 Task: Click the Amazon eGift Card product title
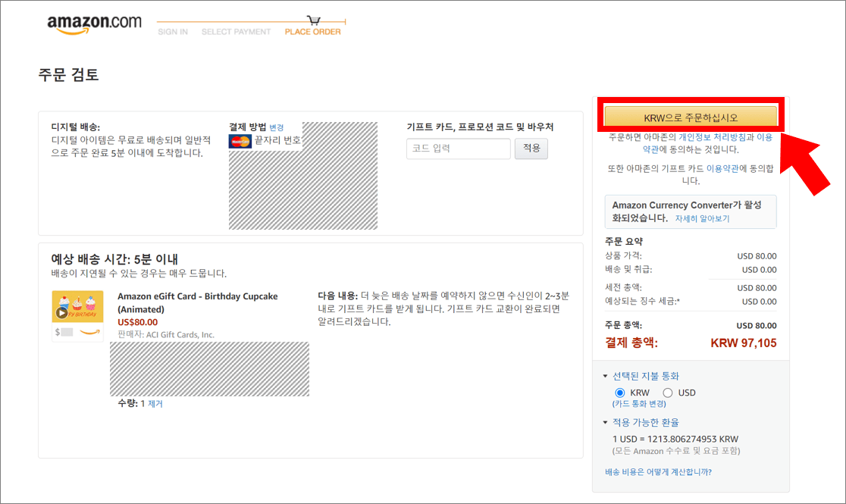[x=197, y=302]
